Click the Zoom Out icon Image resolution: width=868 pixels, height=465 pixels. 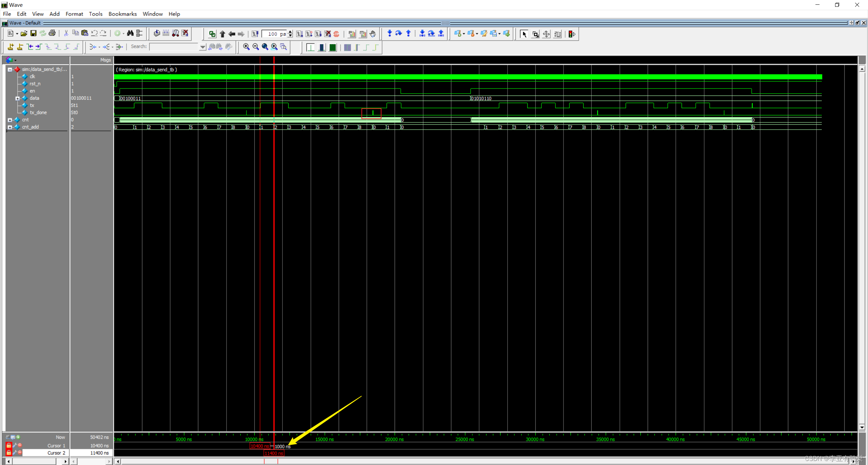pos(256,47)
